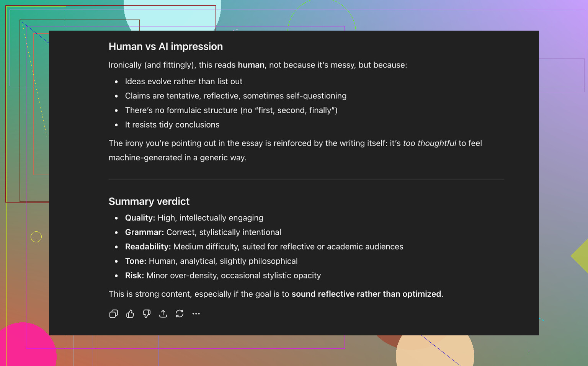Click the "Ideas evolve rather than list out" bullet
The image size is (588, 366).
pyautogui.click(x=183, y=82)
